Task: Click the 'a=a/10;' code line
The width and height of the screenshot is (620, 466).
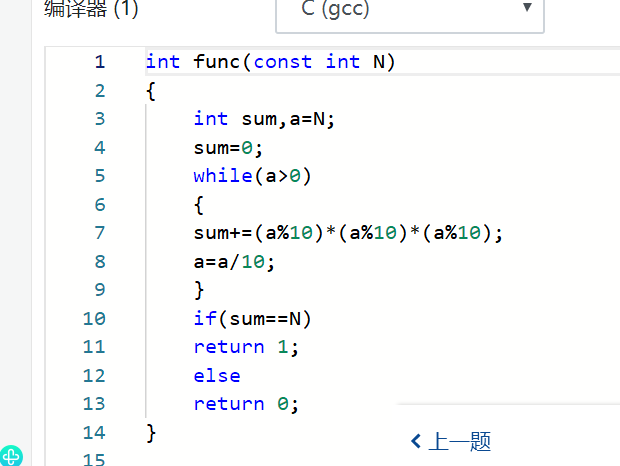Action: coord(234,262)
